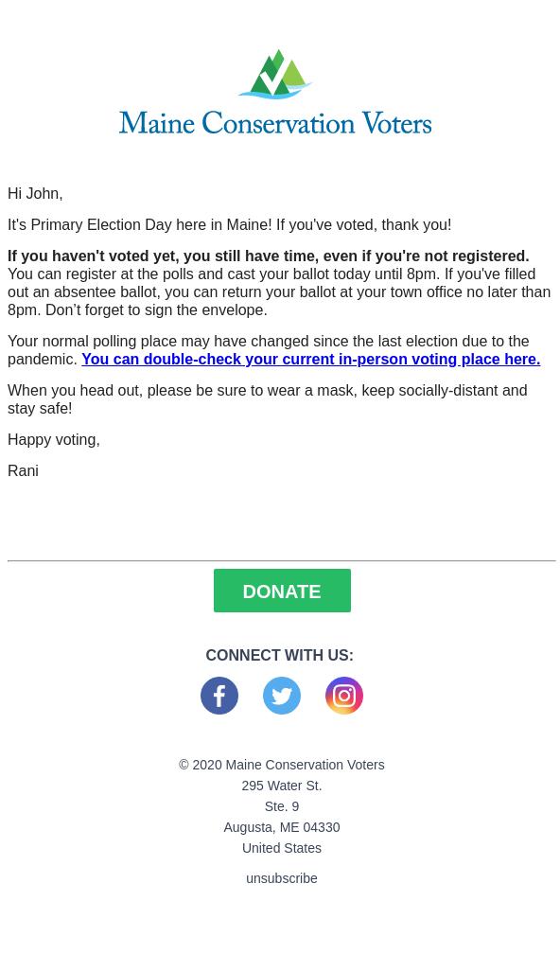Screen dimensions: 560x954
Task: Select the Maine Conservation Voters logo
Action: coord(275,92)
